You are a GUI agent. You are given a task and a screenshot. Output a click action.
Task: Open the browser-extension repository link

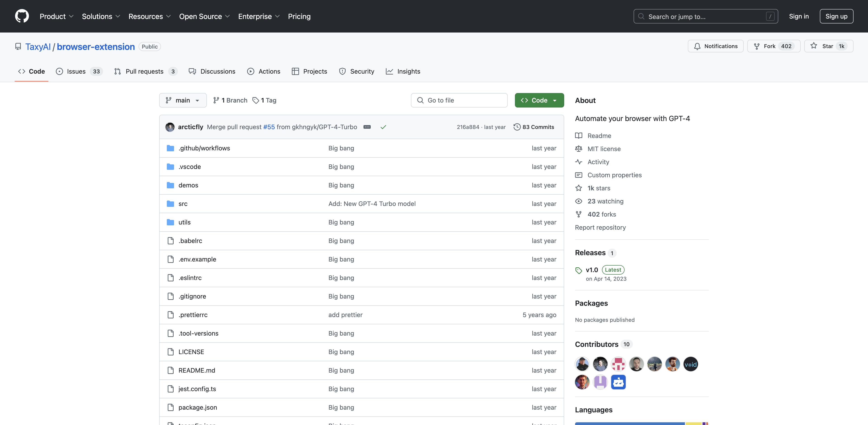96,47
